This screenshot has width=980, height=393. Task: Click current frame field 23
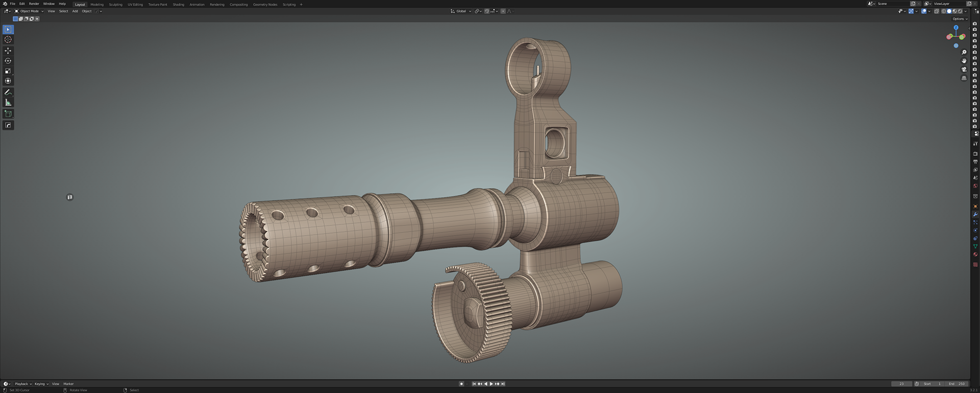[x=901, y=384]
